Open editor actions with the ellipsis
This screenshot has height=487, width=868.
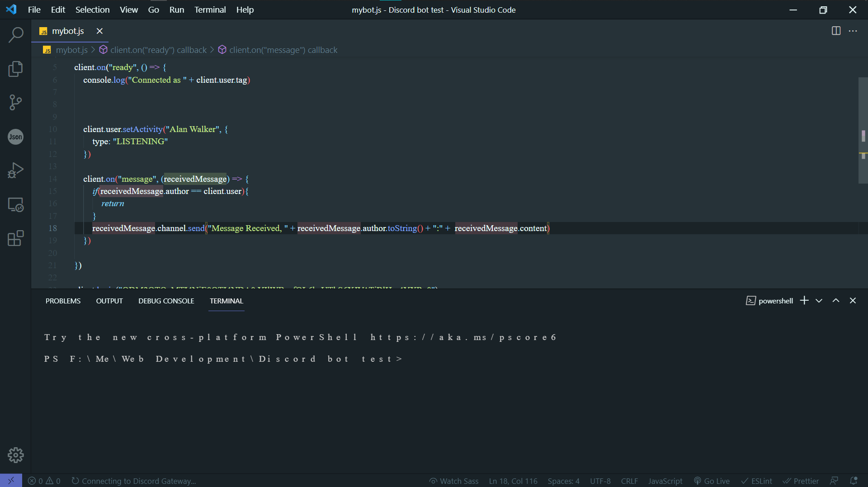[854, 31]
